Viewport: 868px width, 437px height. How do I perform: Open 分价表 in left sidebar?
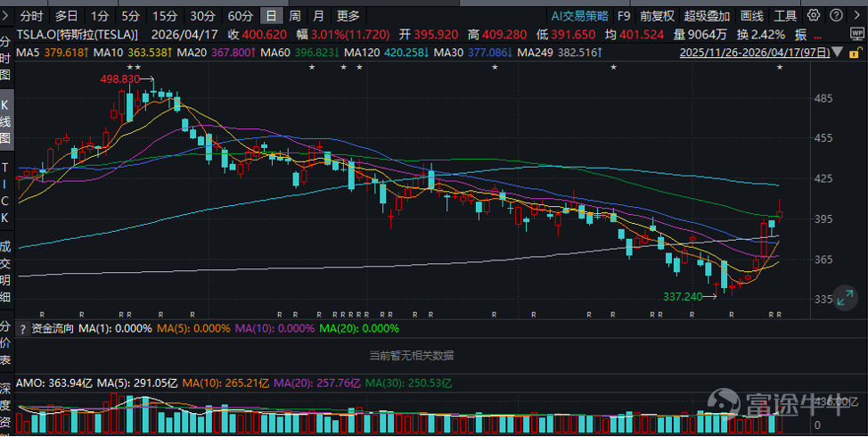(5, 343)
